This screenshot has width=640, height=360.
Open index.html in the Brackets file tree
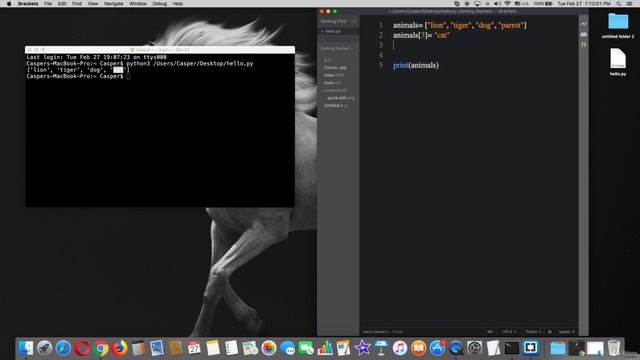tap(334, 75)
